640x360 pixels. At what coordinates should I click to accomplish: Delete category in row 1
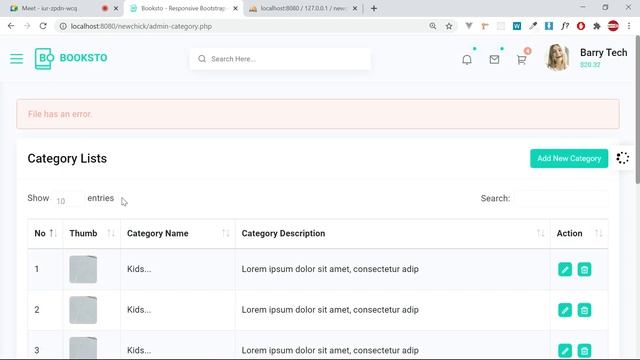(x=584, y=269)
